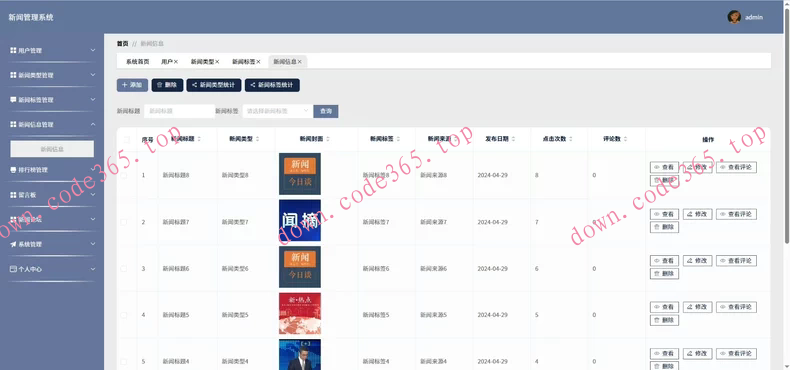Expand the 留言板 sidebar menu
Image resolution: width=790 pixels, height=370 pixels.
pos(52,195)
